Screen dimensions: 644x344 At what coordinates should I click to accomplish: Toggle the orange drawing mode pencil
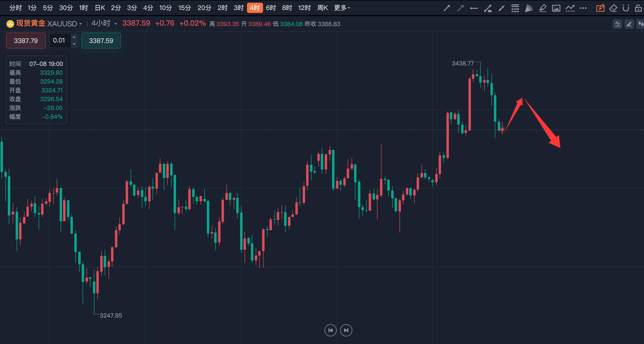[x=600, y=8]
